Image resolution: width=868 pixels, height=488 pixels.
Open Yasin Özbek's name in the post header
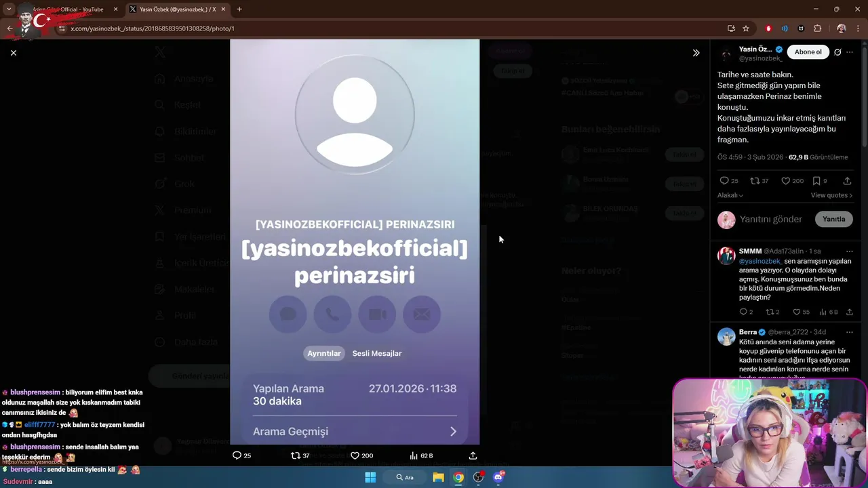(755, 49)
